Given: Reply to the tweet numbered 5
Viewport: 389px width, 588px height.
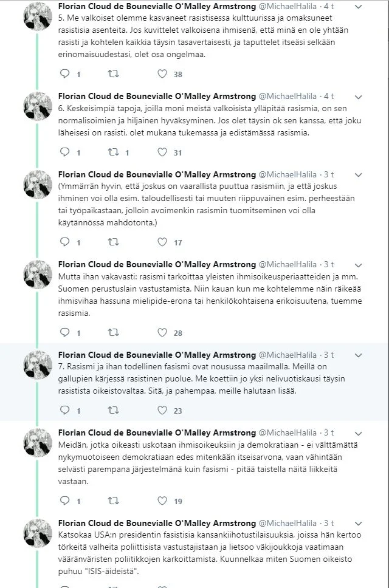Looking at the screenshot, I should tap(65, 73).
